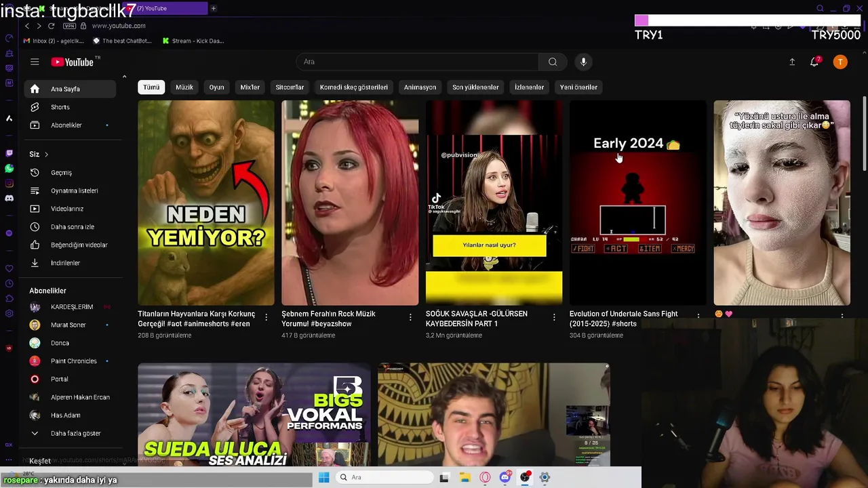Open the YouTube hamburger guide menu
This screenshot has width=868, height=488.
coord(35,62)
